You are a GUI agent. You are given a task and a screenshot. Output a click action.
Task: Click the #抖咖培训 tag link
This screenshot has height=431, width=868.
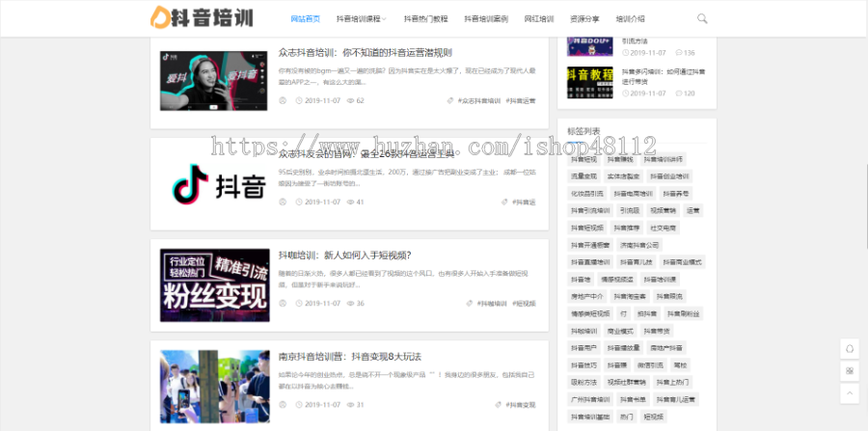pos(492,303)
